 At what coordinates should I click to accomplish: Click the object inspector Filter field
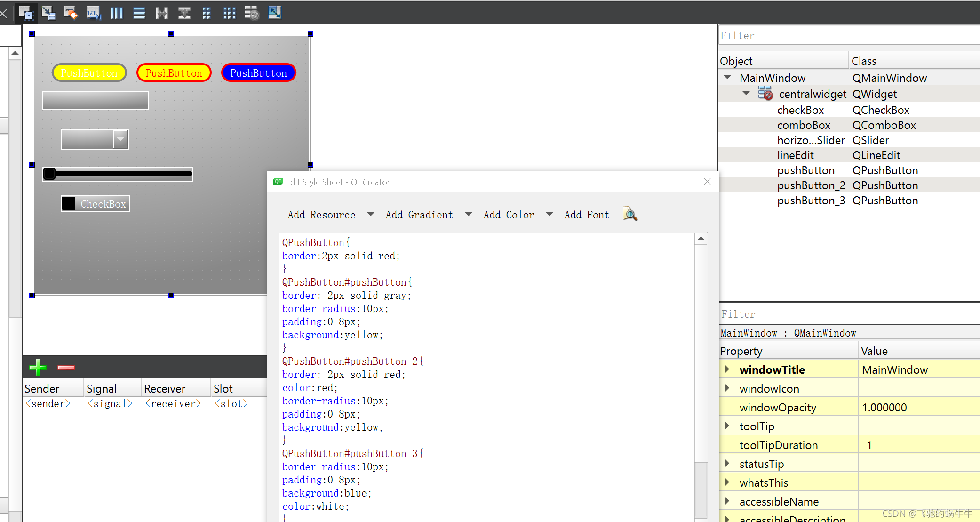pyautogui.click(x=847, y=36)
